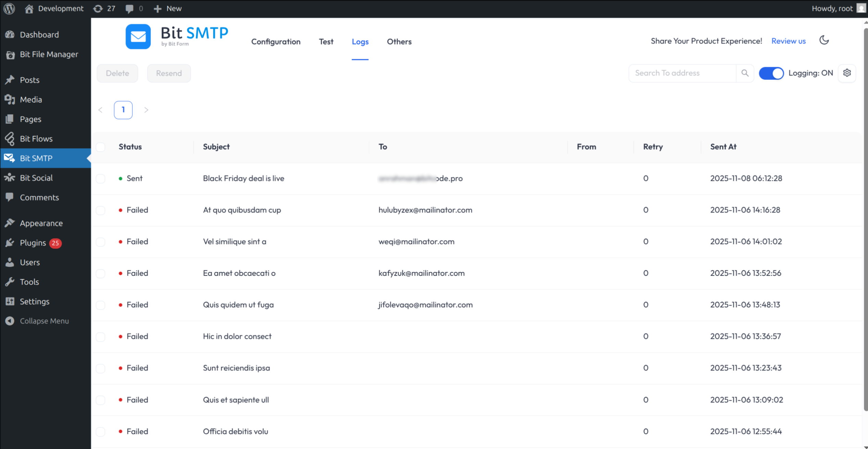Click the Resend button
This screenshot has height=449, width=868.
coord(168,73)
